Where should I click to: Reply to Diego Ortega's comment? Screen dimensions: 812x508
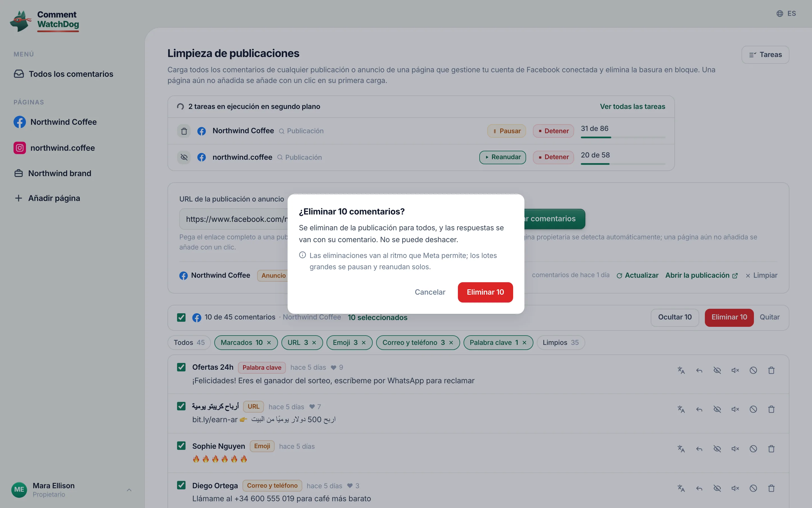699,488
